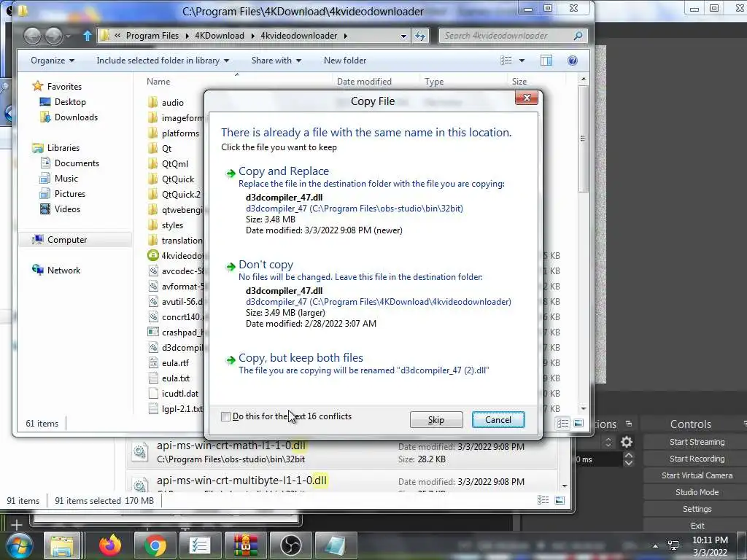Image resolution: width=747 pixels, height=560 pixels.
Task: Select Downloads in navigation pane
Action: [76, 117]
